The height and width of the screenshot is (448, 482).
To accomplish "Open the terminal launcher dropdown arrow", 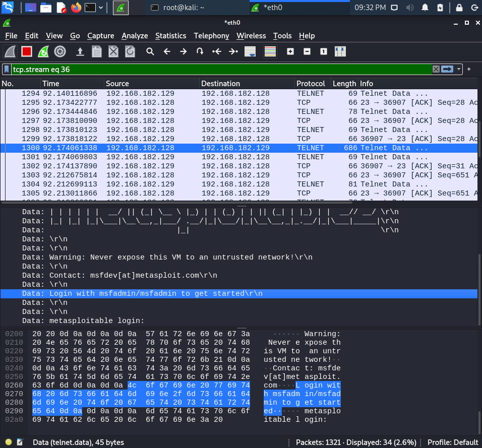I will click(x=101, y=8).
